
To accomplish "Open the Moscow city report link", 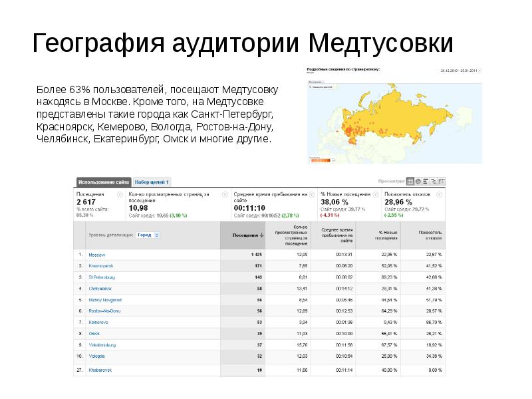I will click(98, 255).
